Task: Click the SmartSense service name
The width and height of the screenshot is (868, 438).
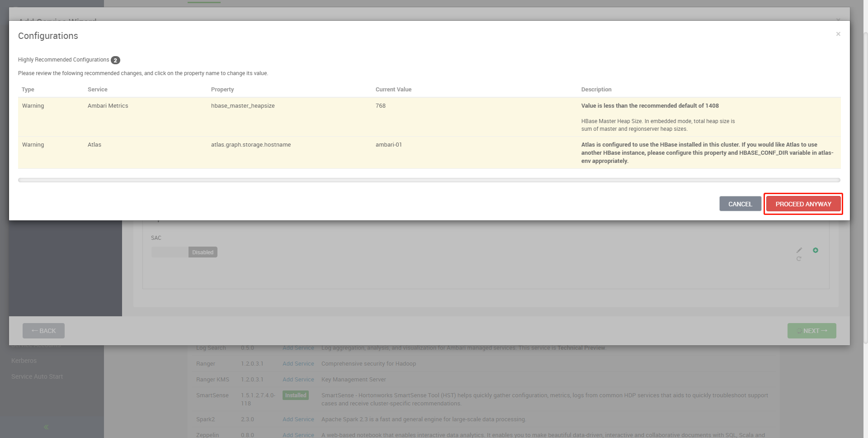Action: coord(212,395)
